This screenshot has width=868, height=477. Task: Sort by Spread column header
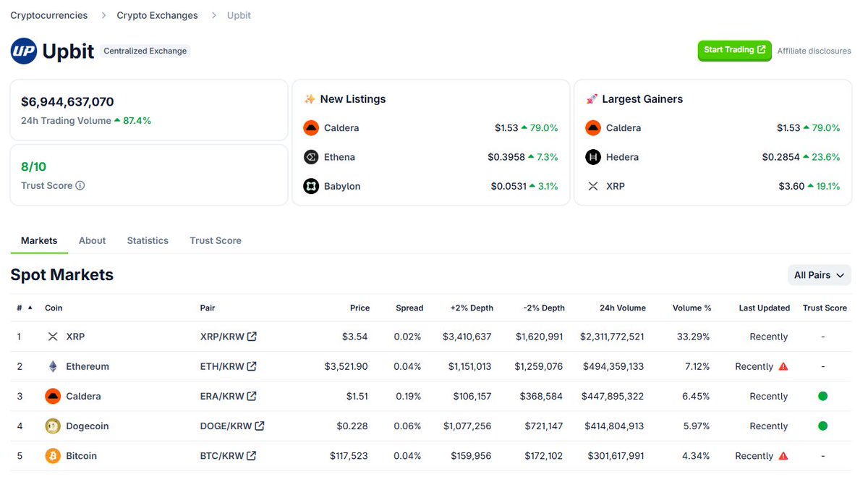point(409,308)
